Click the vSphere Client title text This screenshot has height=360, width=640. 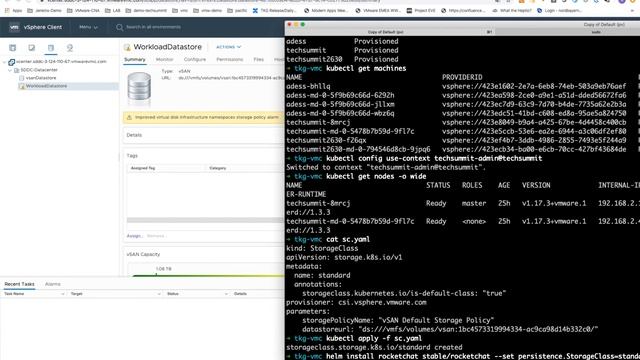(x=43, y=27)
